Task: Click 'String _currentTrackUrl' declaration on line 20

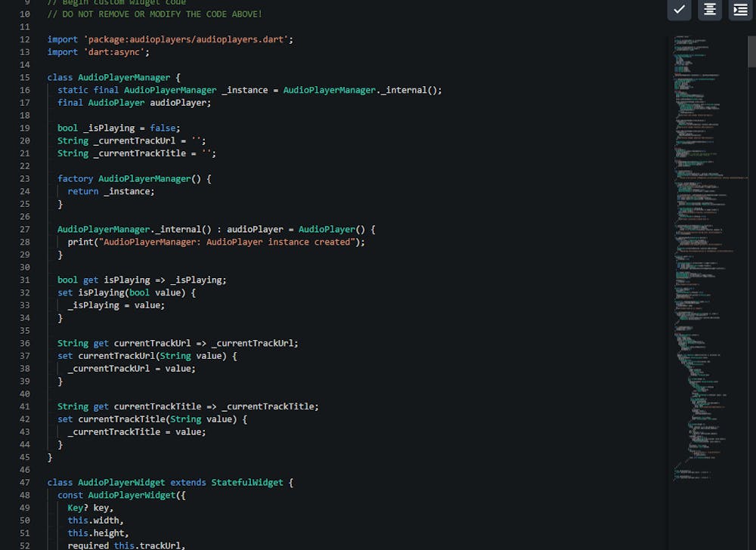Action: (132, 141)
